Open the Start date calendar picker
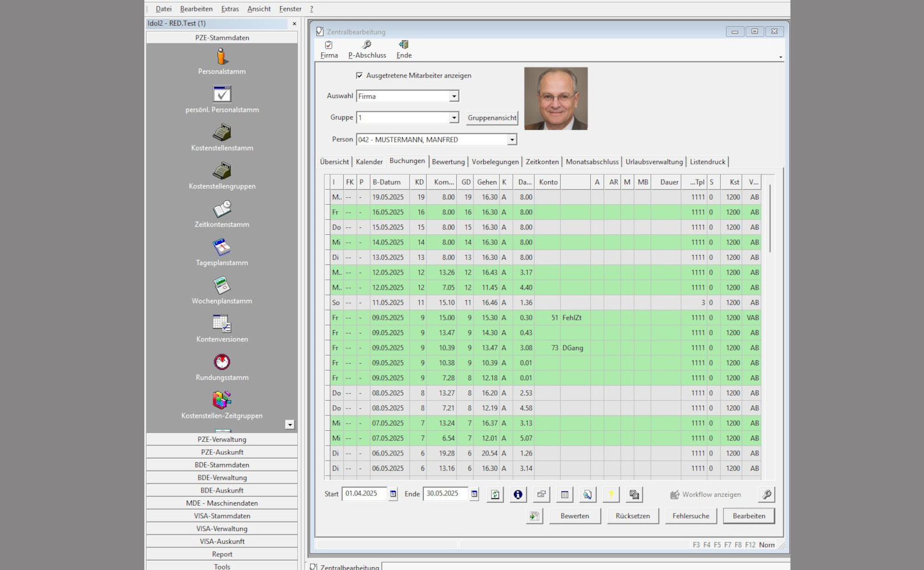Viewport: 924px width, 570px height. point(393,494)
